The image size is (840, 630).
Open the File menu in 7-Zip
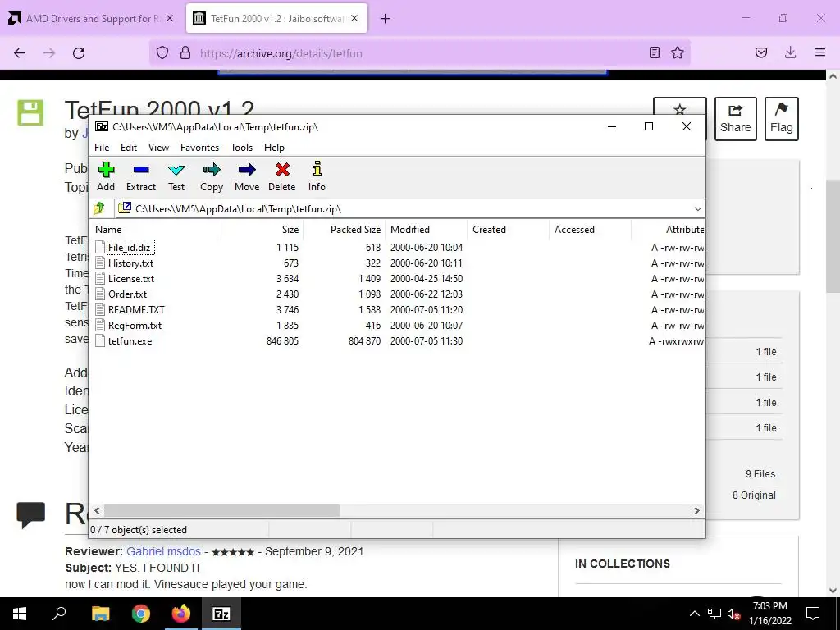102,148
